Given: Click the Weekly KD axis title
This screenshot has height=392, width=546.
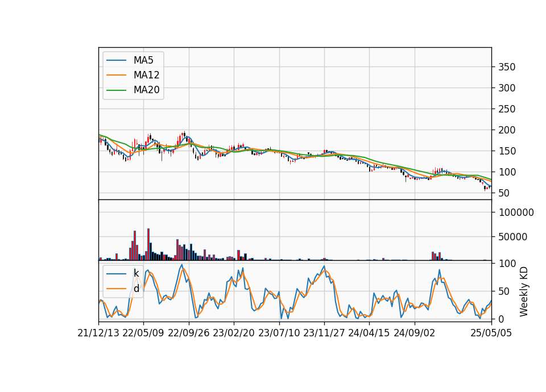Looking at the screenshot, I should coord(524,291).
